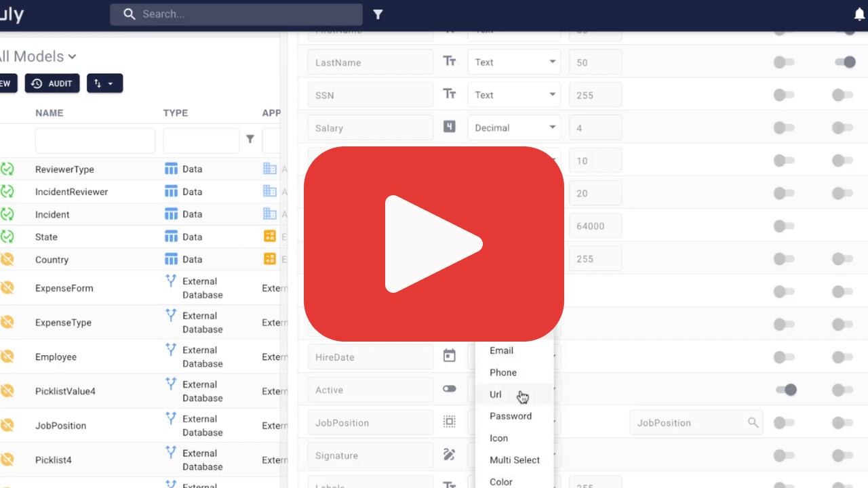Open the Employee model row

(x=56, y=357)
